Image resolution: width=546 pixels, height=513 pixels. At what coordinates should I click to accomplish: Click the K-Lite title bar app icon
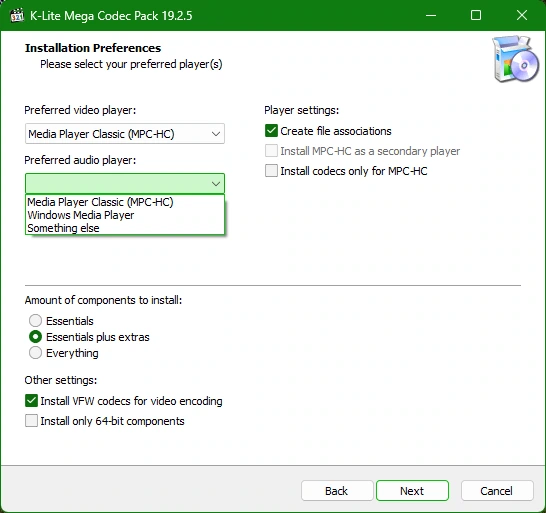(x=17, y=16)
